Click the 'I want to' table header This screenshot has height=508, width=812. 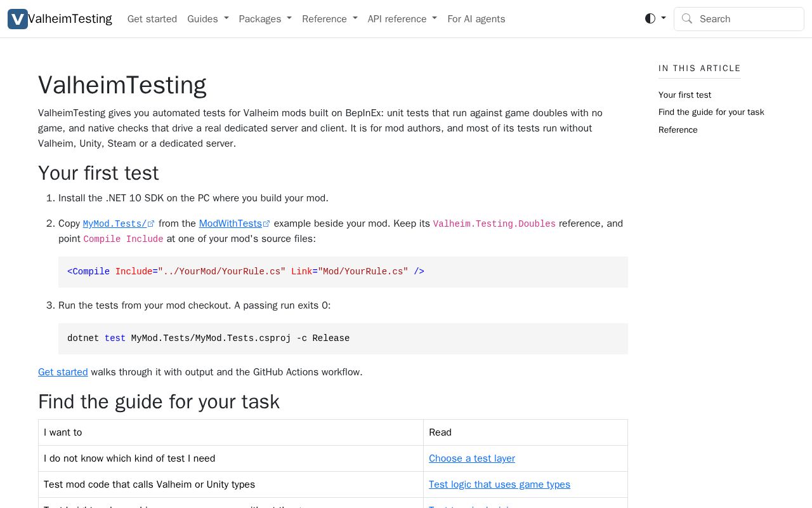[x=231, y=432]
